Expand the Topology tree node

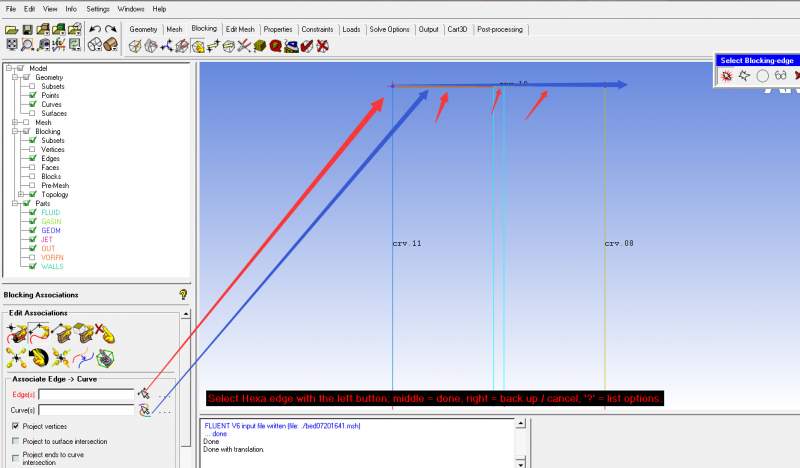(21, 194)
